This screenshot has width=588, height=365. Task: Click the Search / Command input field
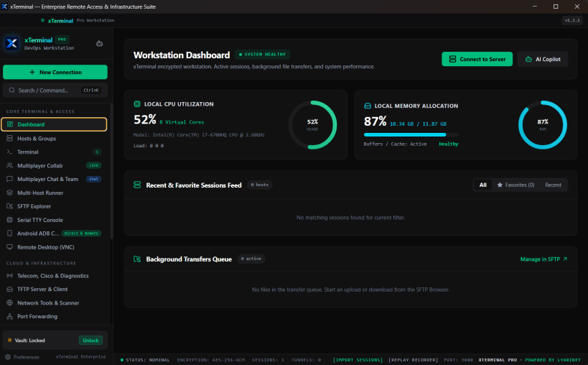[55, 91]
